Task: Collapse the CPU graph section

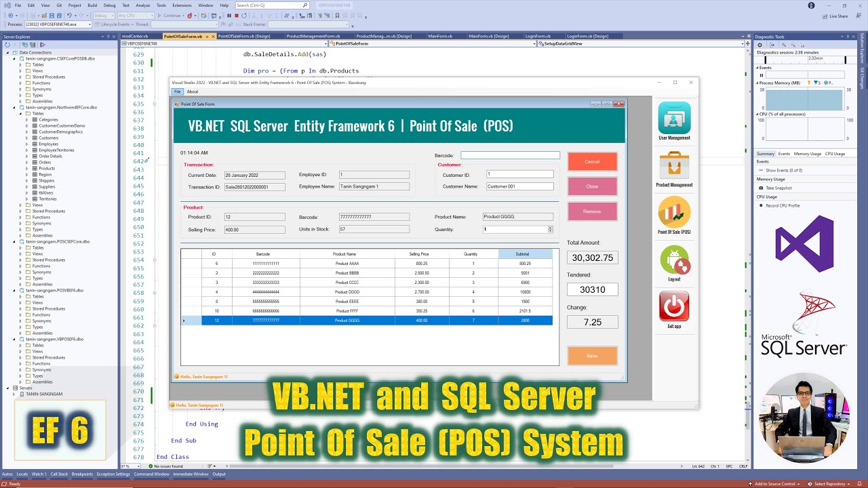Action: [757, 114]
